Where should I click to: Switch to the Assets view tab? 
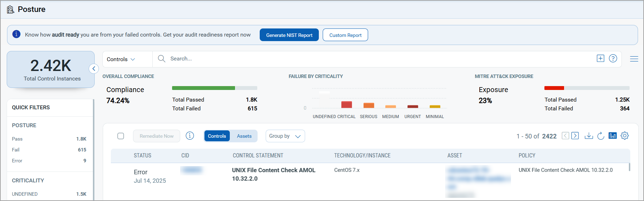tap(244, 136)
